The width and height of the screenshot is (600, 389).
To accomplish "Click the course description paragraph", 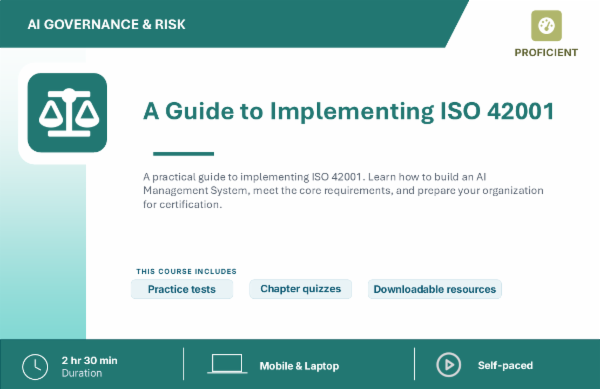I will pos(343,190).
